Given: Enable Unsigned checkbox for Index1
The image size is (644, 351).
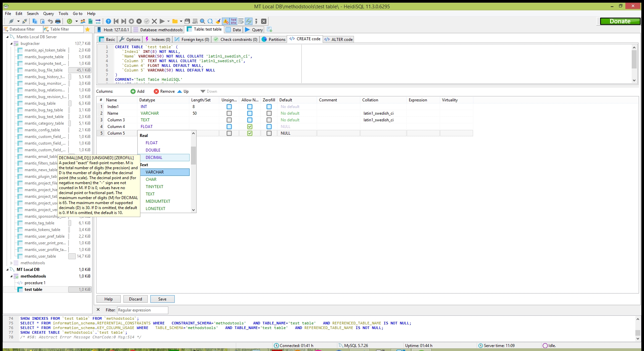Looking at the screenshot, I should [229, 107].
